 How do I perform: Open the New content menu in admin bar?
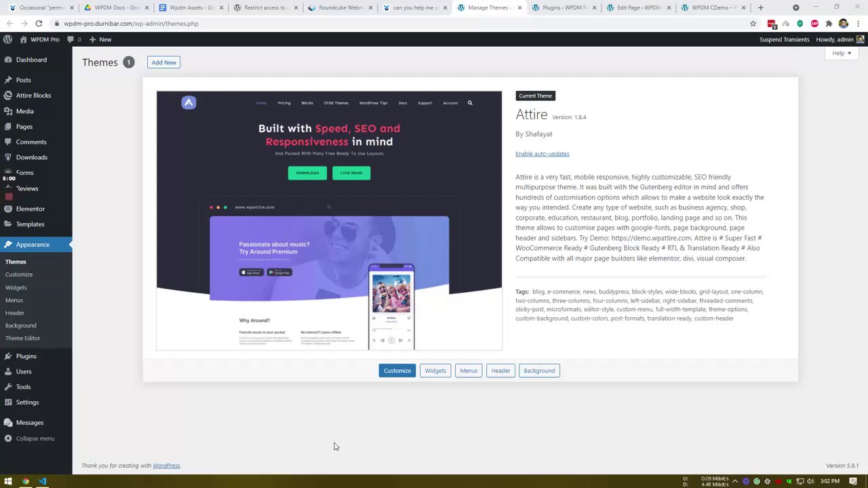pos(100,39)
